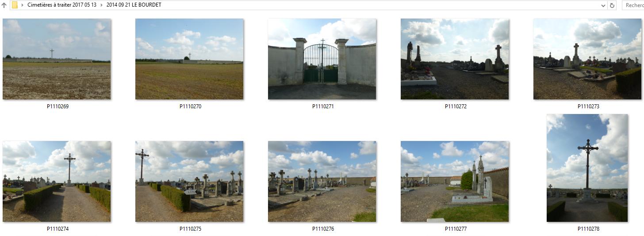Refresh the current folder view

[x=612, y=5]
